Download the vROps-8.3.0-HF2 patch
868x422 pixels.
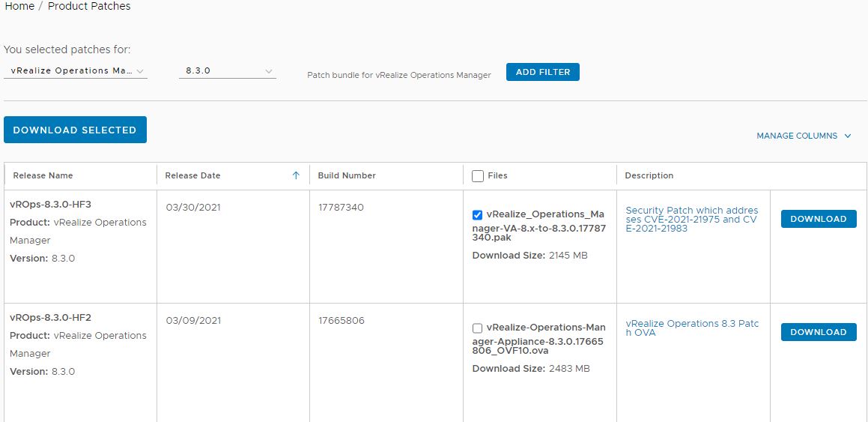818,332
